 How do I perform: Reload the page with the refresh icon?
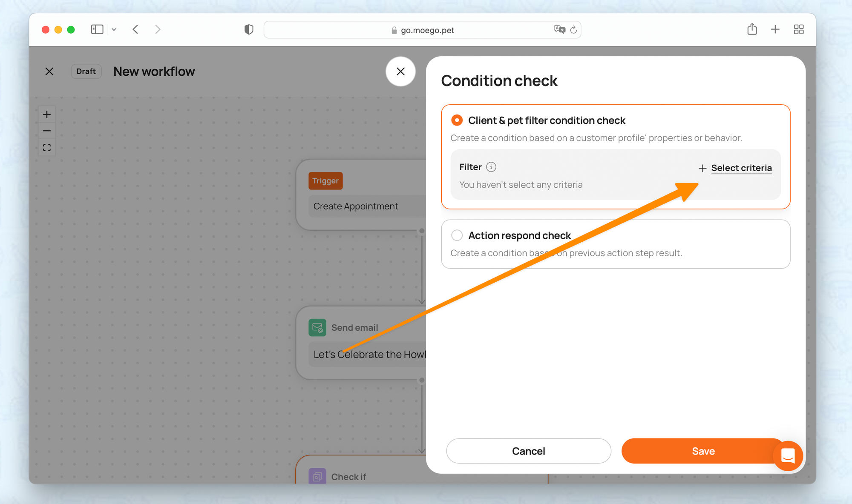[x=573, y=29]
